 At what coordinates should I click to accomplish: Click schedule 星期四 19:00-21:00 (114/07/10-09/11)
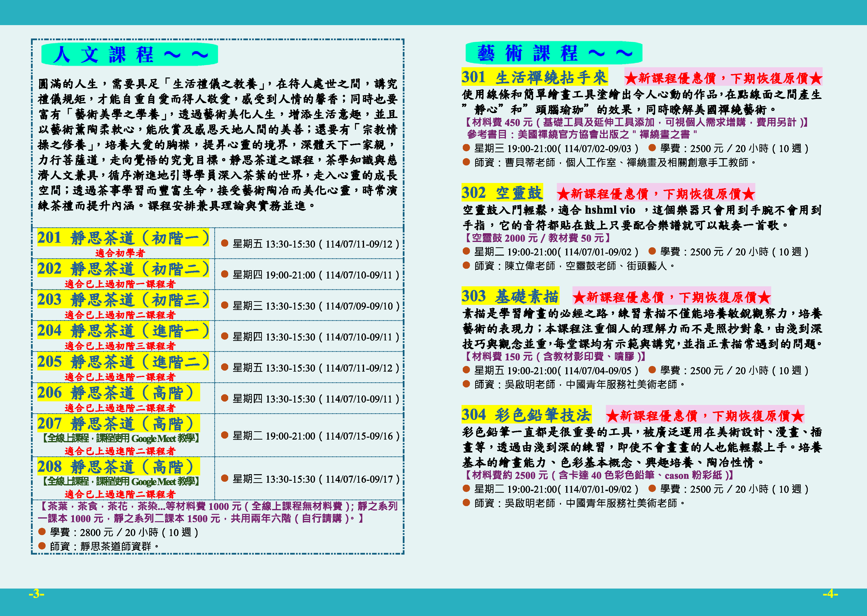(x=310, y=275)
